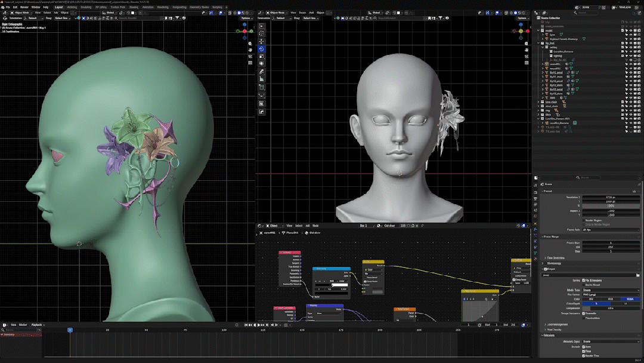Adjust the Compression slider
Viewport: 644px width, 363px height.
(611, 308)
